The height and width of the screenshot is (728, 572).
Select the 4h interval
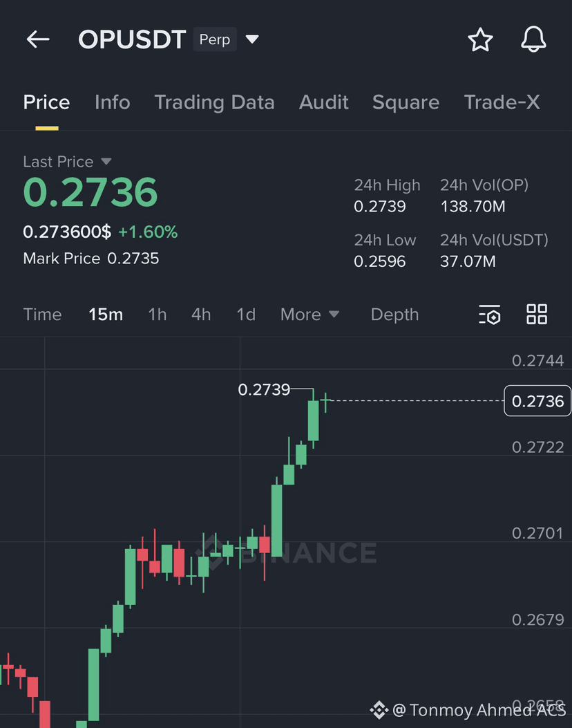point(201,315)
